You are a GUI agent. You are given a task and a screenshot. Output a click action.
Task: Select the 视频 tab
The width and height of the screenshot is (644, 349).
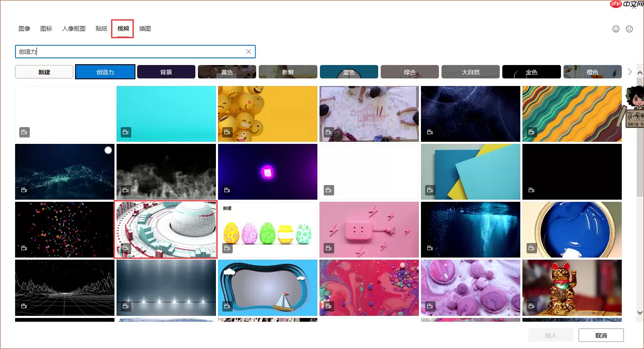123,29
